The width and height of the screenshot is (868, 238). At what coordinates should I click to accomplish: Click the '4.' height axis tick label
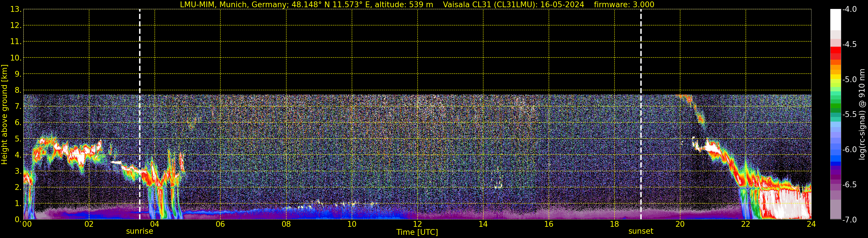click(x=18, y=155)
